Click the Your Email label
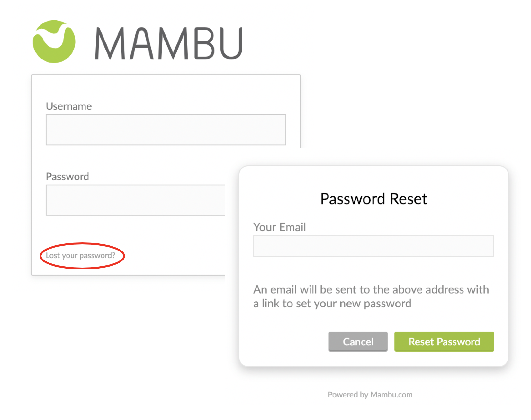 (279, 227)
